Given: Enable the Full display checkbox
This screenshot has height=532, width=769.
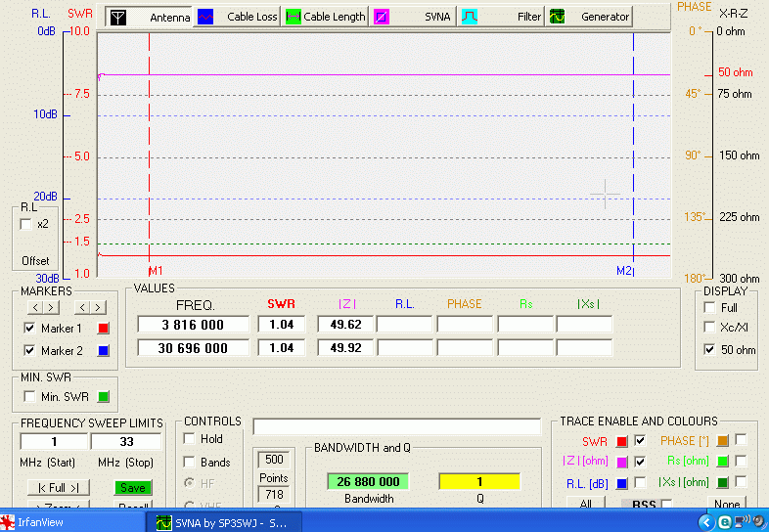Looking at the screenshot, I should [709, 307].
